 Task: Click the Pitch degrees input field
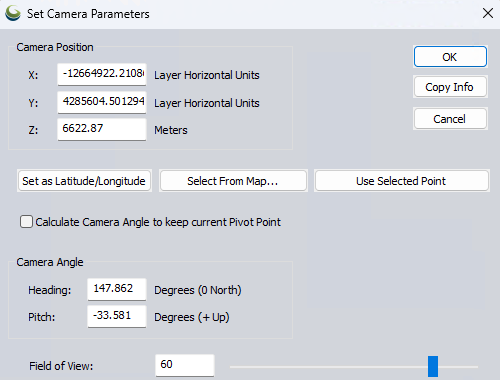click(117, 316)
